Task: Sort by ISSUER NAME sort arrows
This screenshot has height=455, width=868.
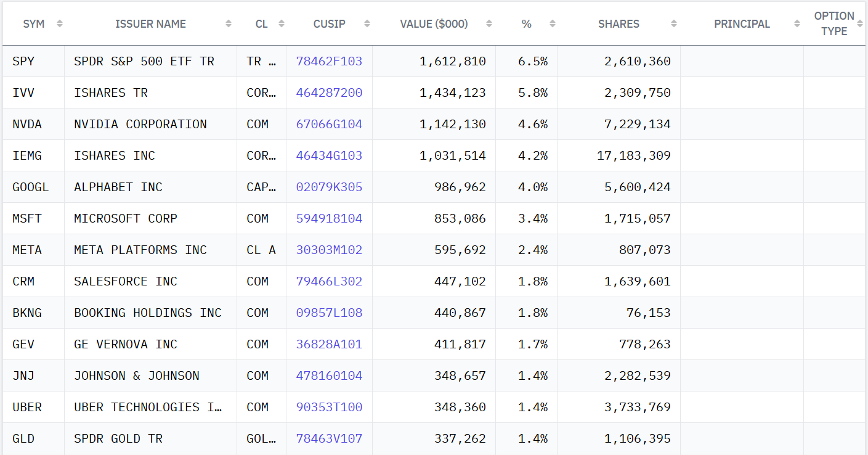Action: pos(229,24)
